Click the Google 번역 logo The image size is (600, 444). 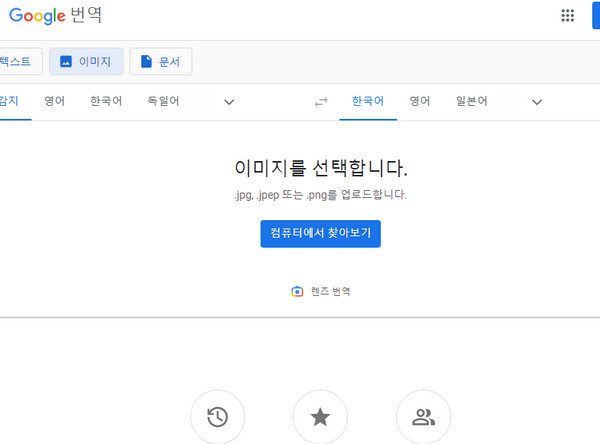click(x=55, y=15)
